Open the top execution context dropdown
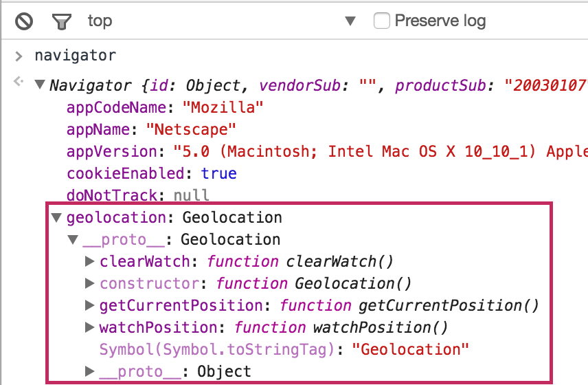Image resolution: width=588 pixels, height=385 pixels. 350,21
